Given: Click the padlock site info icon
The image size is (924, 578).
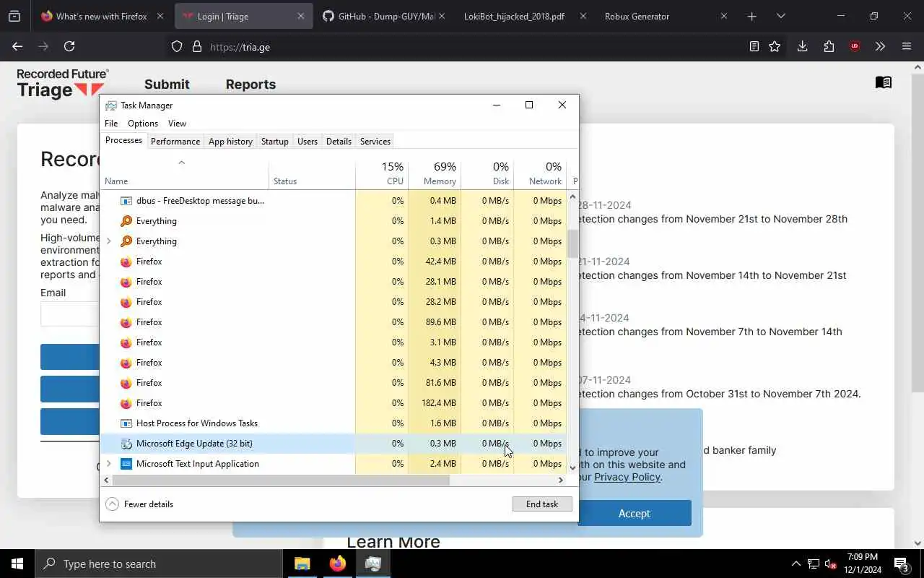Looking at the screenshot, I should 196,47.
